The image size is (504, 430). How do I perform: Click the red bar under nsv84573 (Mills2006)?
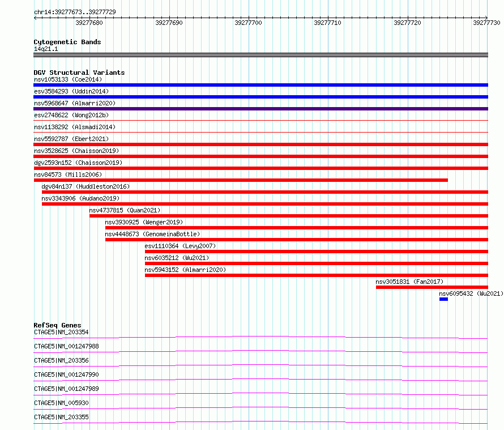pyautogui.click(x=241, y=180)
